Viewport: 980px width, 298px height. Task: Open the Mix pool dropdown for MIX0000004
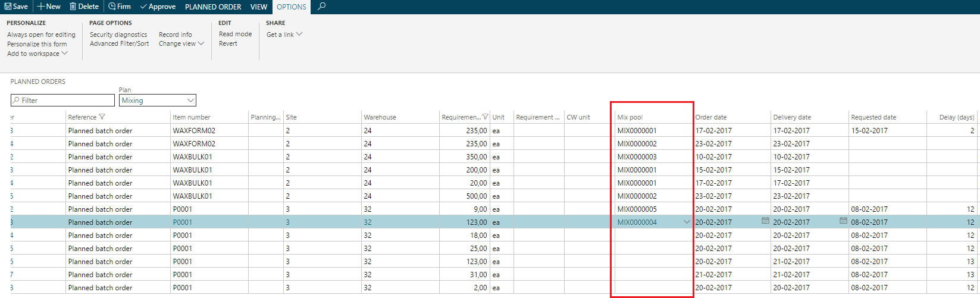click(687, 222)
